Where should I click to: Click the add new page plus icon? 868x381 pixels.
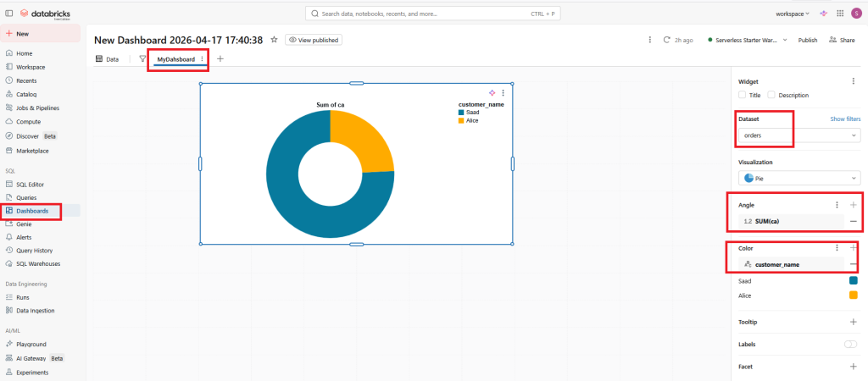[220, 59]
